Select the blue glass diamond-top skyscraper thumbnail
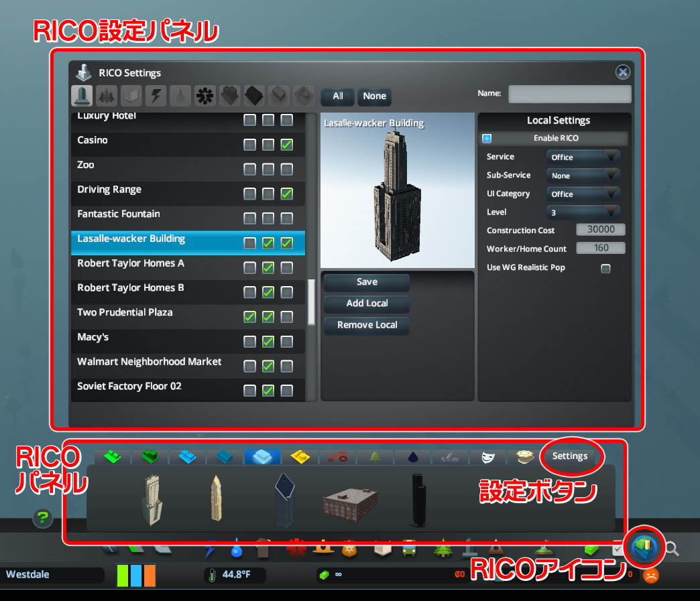 (284, 499)
